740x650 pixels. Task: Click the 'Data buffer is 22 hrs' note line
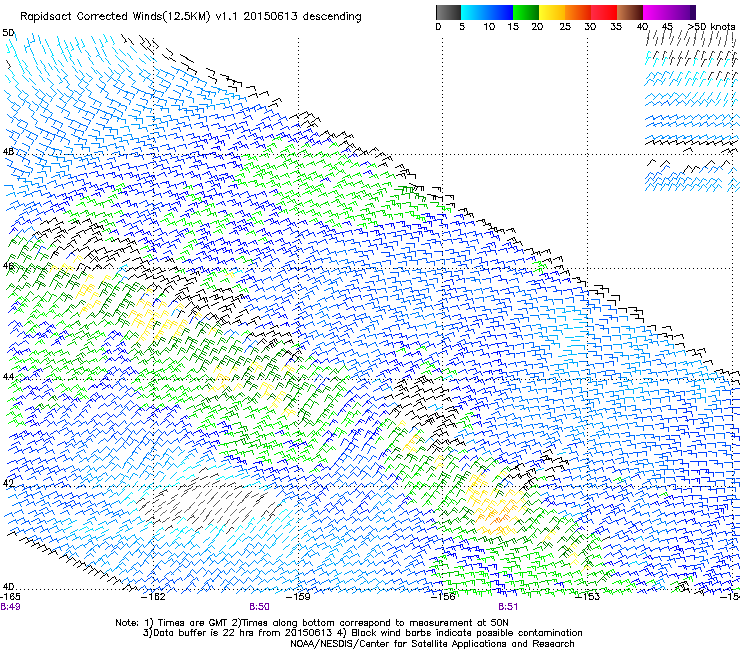pyautogui.click(x=362, y=633)
